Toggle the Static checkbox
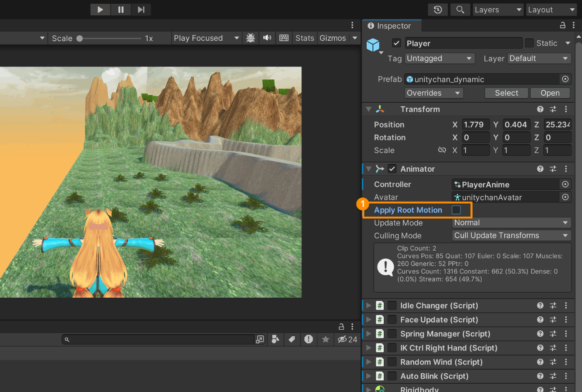 pos(529,43)
